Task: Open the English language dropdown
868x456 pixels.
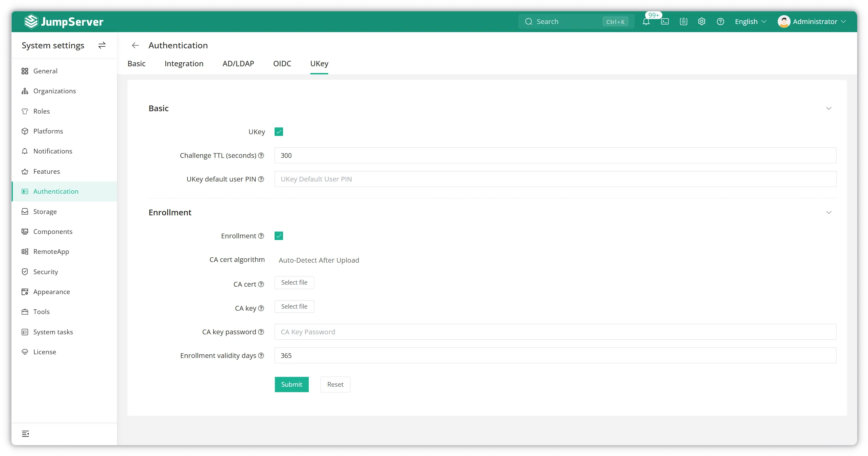Action: 750,22
